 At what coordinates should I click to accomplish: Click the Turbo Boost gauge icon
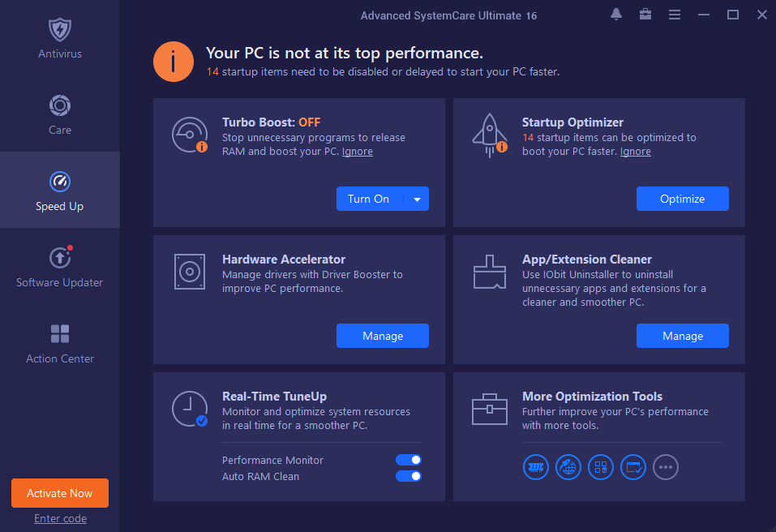190,135
